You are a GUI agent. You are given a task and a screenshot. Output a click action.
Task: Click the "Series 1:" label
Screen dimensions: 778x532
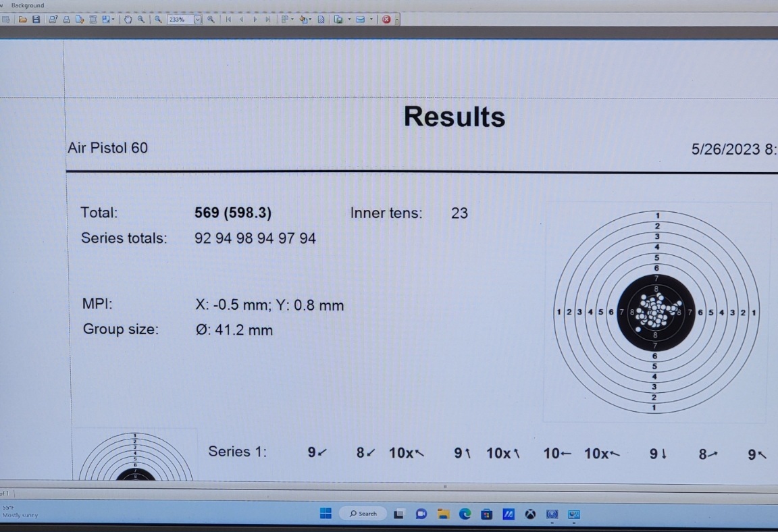[237, 452]
